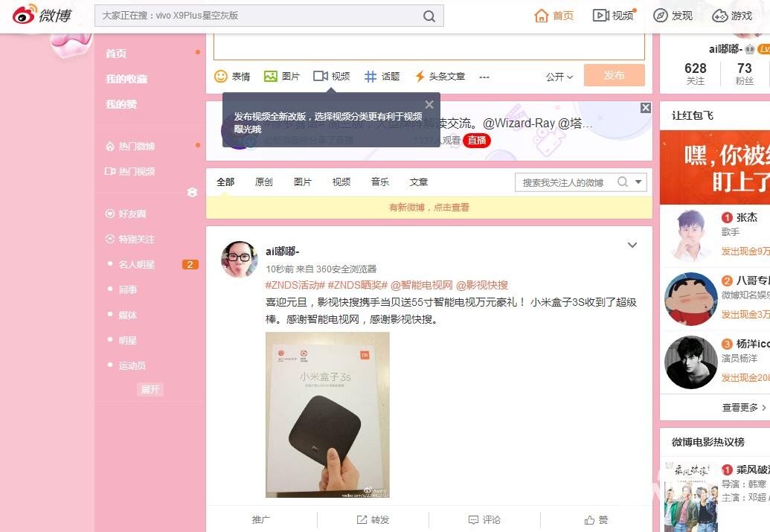
Task: Open sidebar 热门微博
Action: [130, 147]
